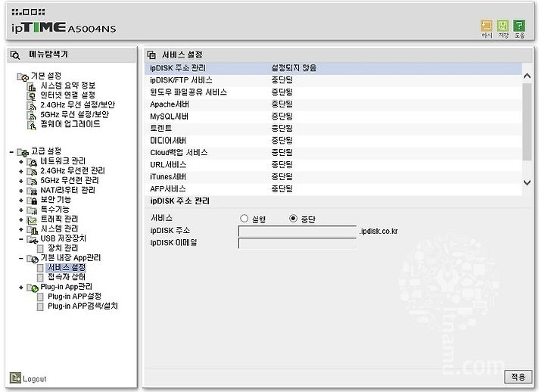The image size is (545, 392).
Task: Expand the 2.4GHz 무선랜 관리 node
Action: (x=21, y=172)
